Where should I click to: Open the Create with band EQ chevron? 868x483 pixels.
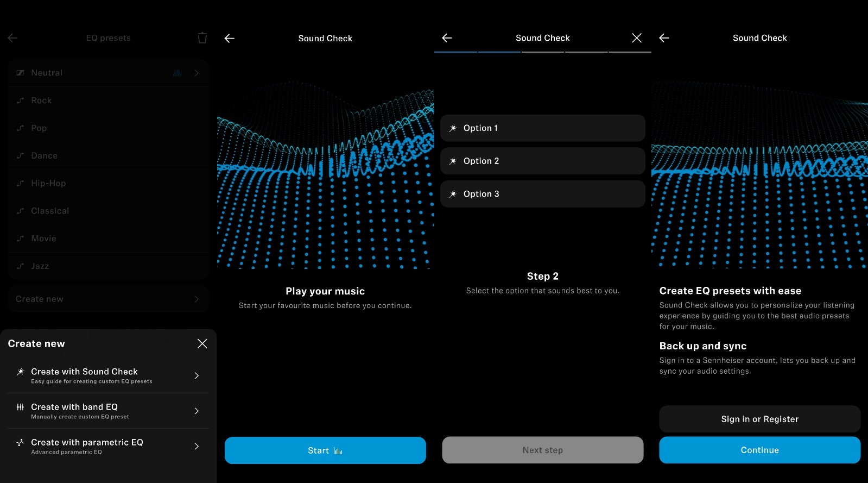197,411
